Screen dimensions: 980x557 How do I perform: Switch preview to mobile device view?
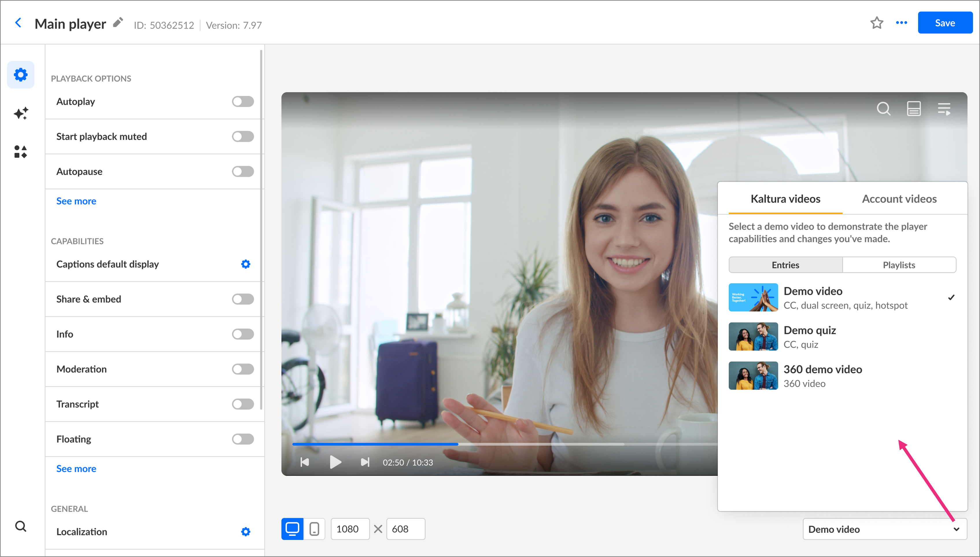(x=314, y=529)
